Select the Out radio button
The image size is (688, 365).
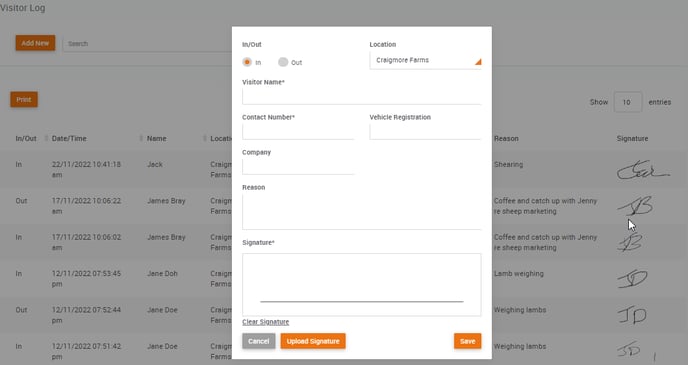coord(283,62)
